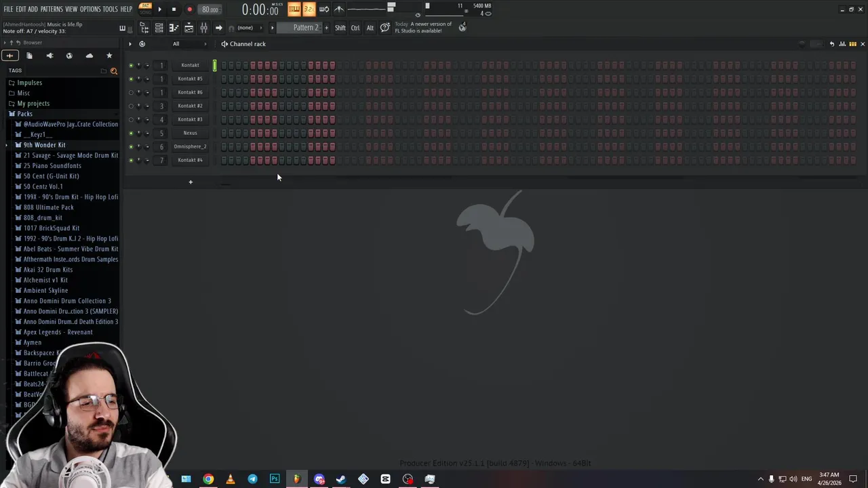Click the metronome icon

tap(339, 9)
